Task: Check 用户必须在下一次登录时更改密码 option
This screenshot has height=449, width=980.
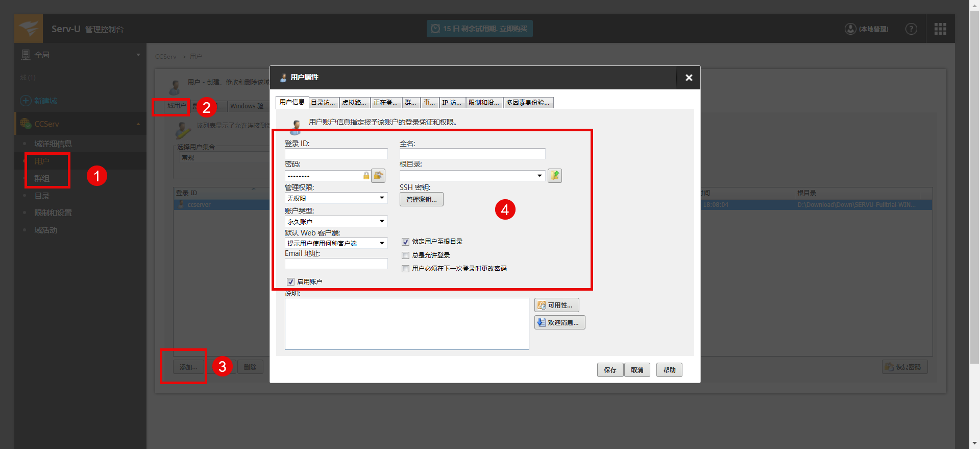Action: pyautogui.click(x=405, y=269)
